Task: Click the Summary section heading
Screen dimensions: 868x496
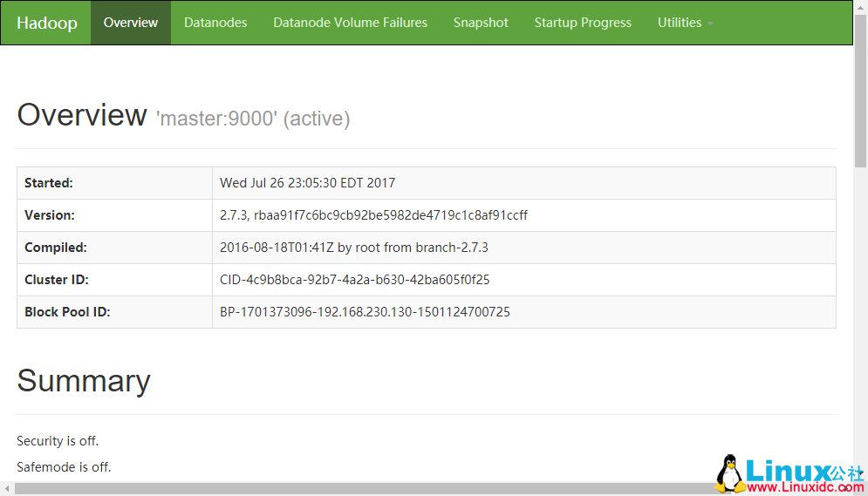Action: coord(84,381)
